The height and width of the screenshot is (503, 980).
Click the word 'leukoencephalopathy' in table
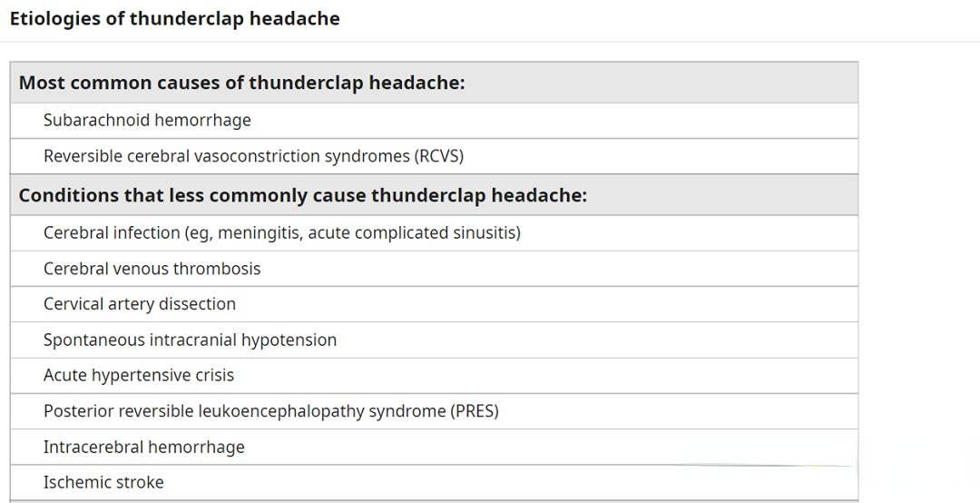pyautogui.click(x=280, y=411)
